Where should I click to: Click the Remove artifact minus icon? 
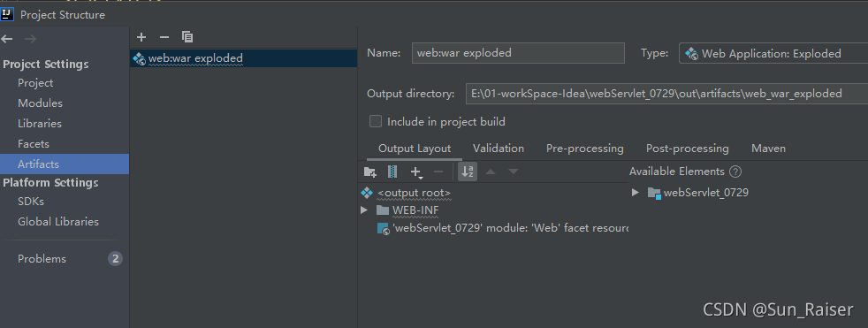(x=164, y=37)
